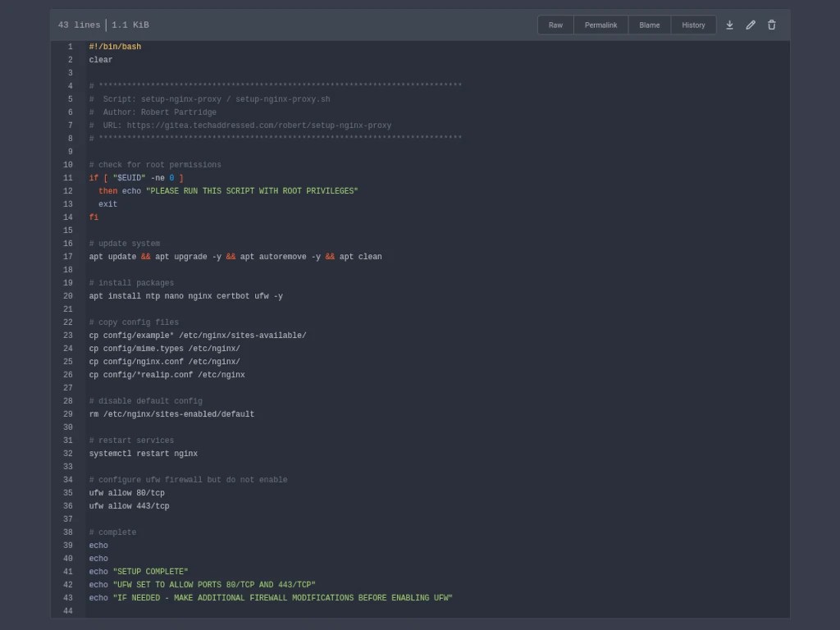The image size is (840, 630).
Task: View the file History
Action: (693, 25)
